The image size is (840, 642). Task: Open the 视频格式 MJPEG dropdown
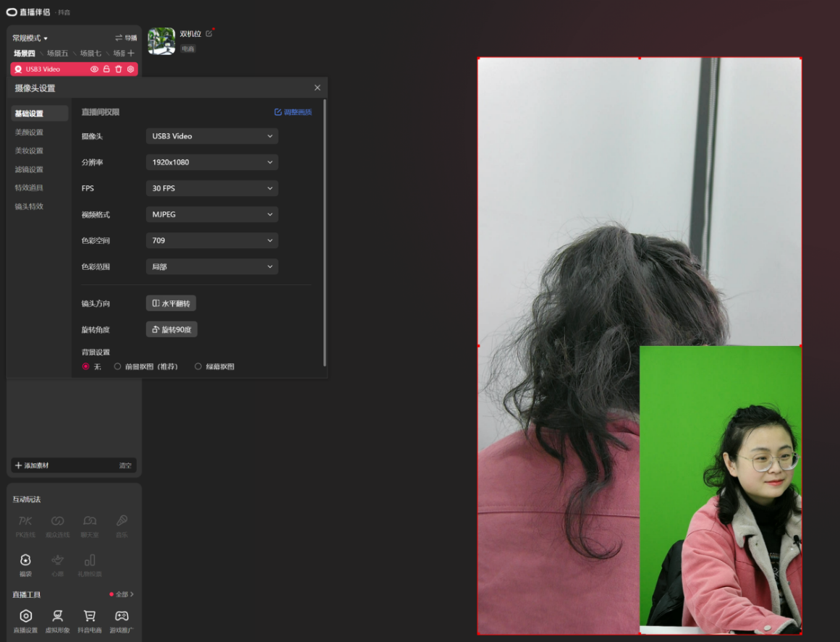coord(211,214)
